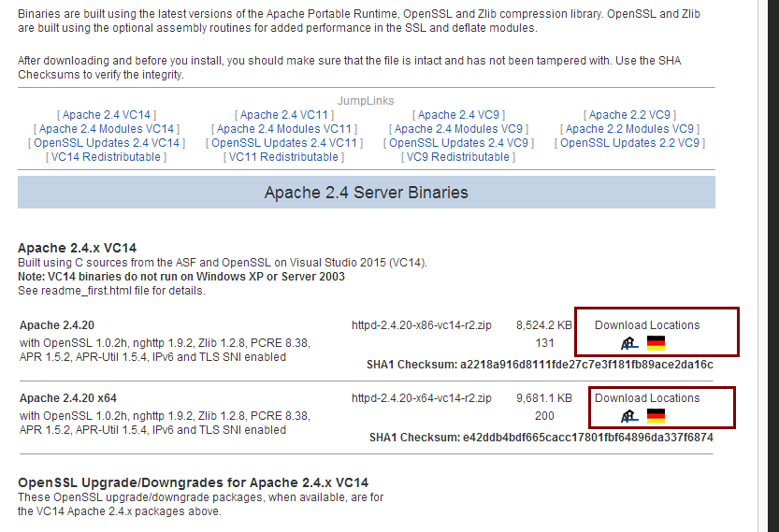Go to VC9 Redistributable link
The width and height of the screenshot is (779, 532).
(458, 157)
